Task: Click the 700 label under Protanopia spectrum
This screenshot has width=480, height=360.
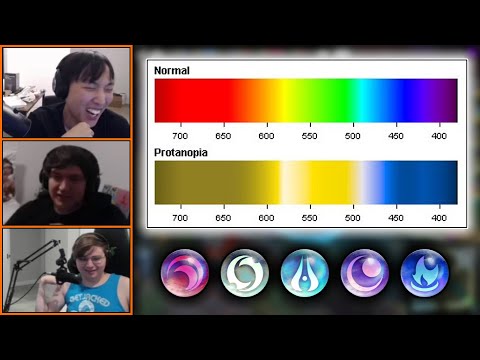Action: pyautogui.click(x=180, y=218)
